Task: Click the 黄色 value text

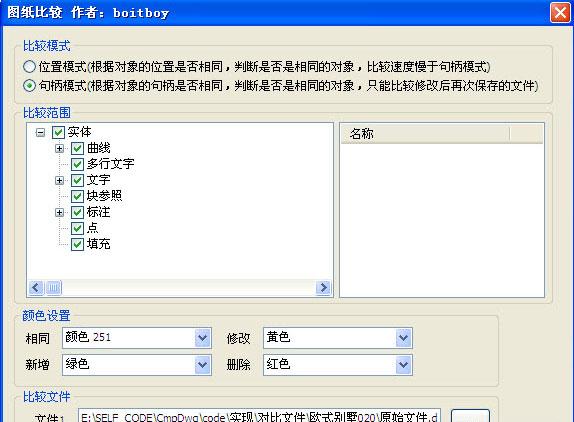Action: pos(278,337)
